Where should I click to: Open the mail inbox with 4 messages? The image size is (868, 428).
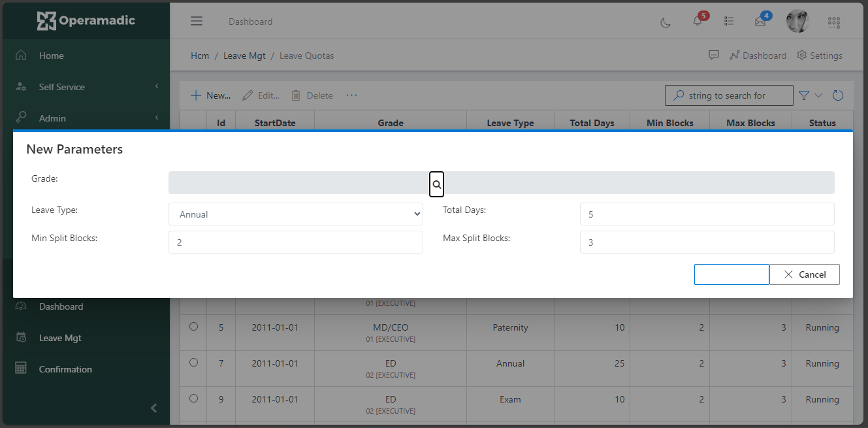click(761, 21)
